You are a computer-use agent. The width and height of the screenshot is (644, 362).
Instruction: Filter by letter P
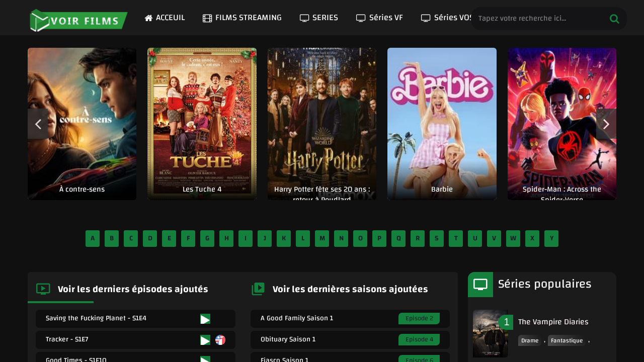[x=379, y=238]
